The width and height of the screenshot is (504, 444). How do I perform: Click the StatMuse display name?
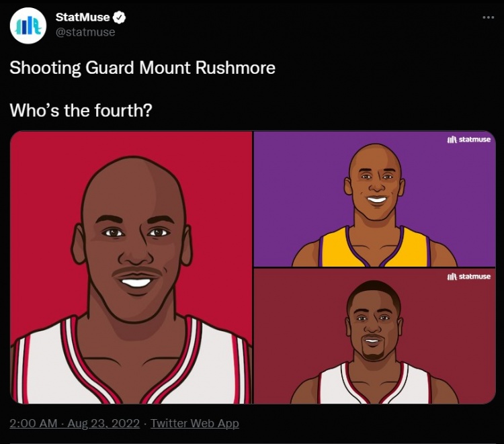click(x=83, y=17)
